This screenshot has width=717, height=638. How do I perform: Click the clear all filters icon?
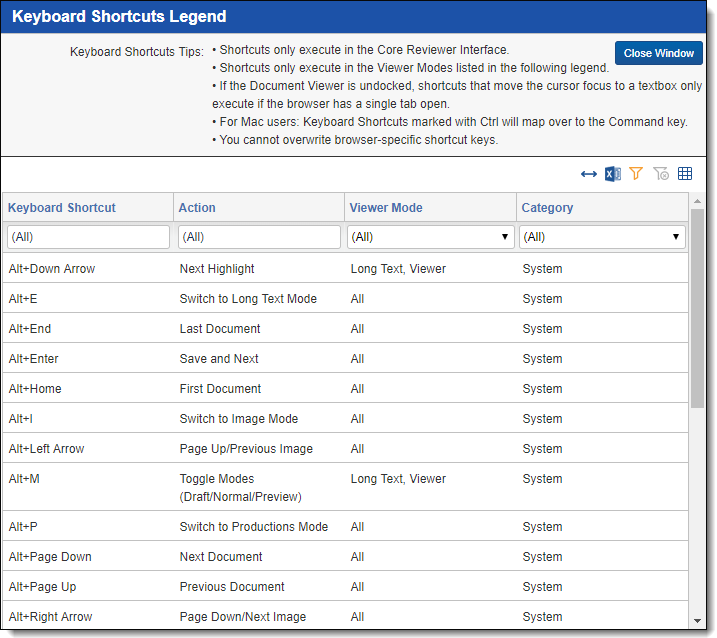[661, 174]
